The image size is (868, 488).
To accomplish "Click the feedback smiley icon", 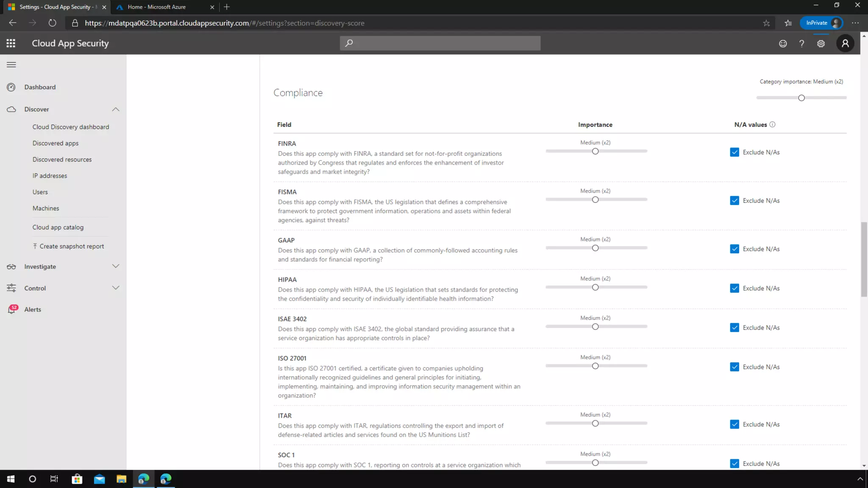I will click(783, 44).
